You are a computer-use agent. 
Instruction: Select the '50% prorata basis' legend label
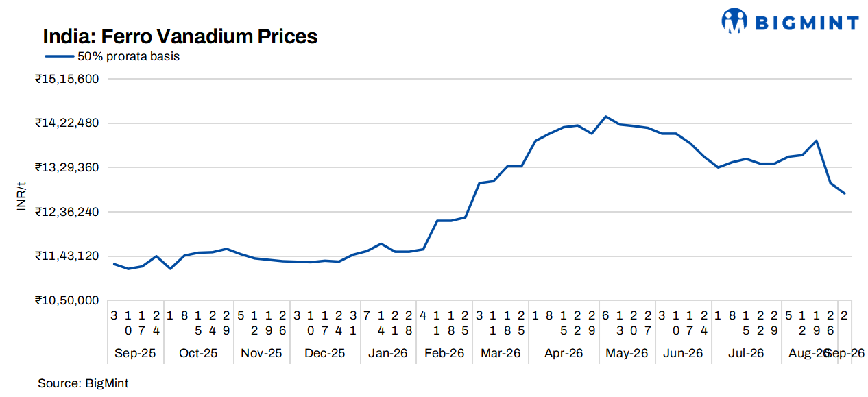128,57
